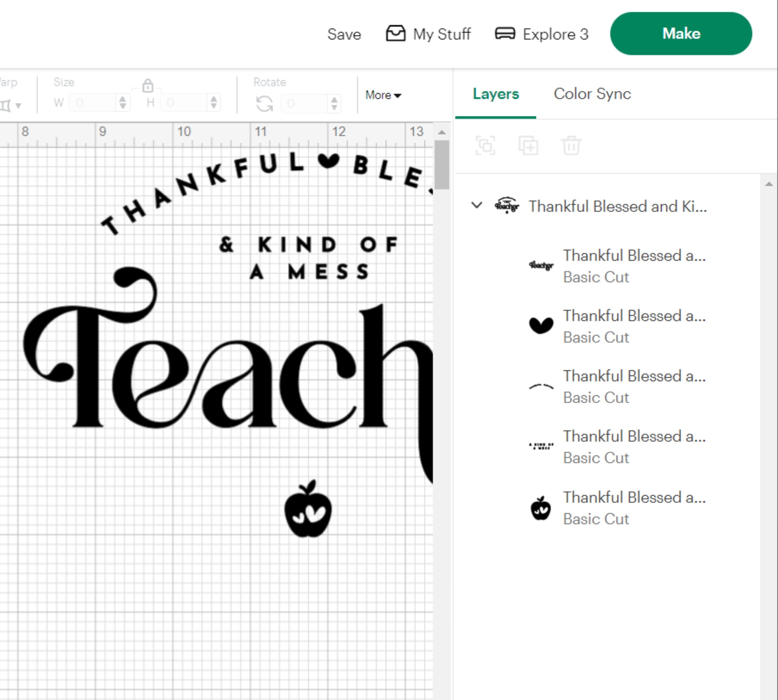Click the Make button
The image size is (778, 700).
[x=681, y=33]
